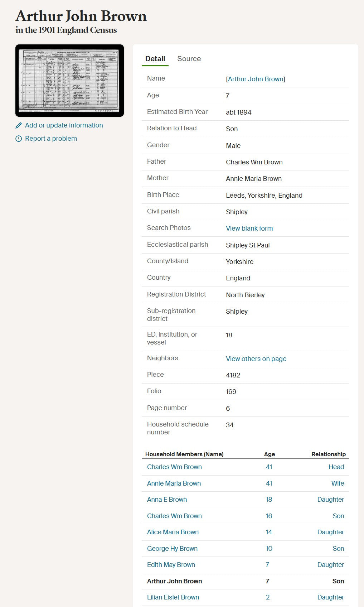This screenshot has width=364, height=607.
Task: Open son Charles Wm Brown, age 16
Action: coord(174,516)
